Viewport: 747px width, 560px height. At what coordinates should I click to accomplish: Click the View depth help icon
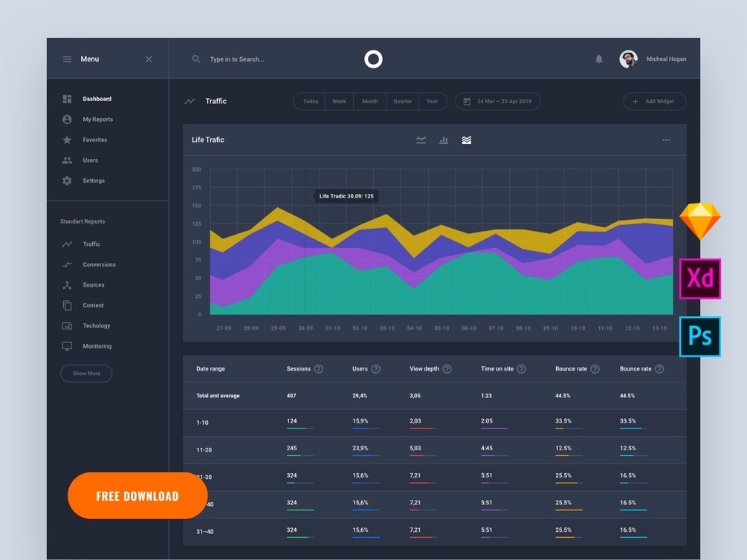coord(447,369)
